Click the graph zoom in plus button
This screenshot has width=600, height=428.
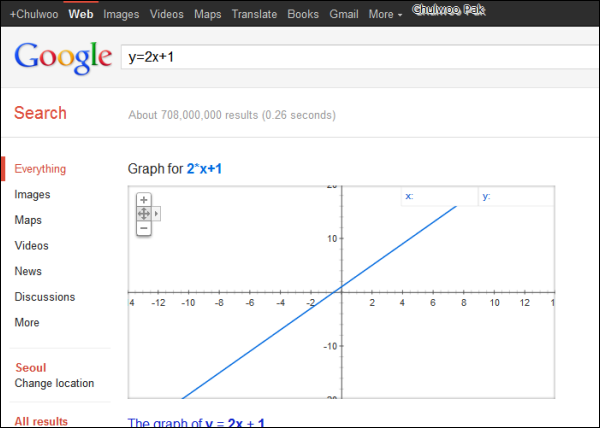tap(144, 200)
